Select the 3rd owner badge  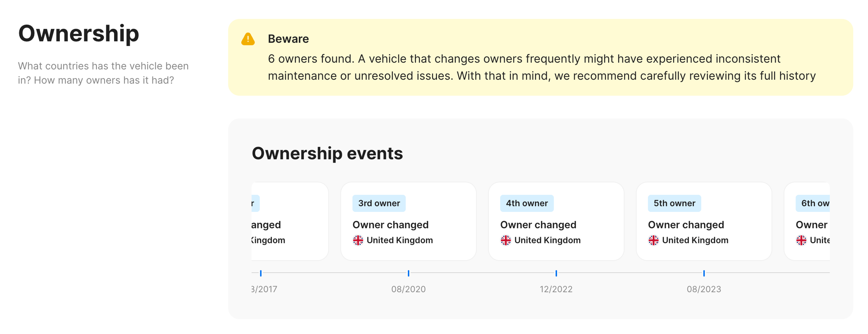point(379,203)
